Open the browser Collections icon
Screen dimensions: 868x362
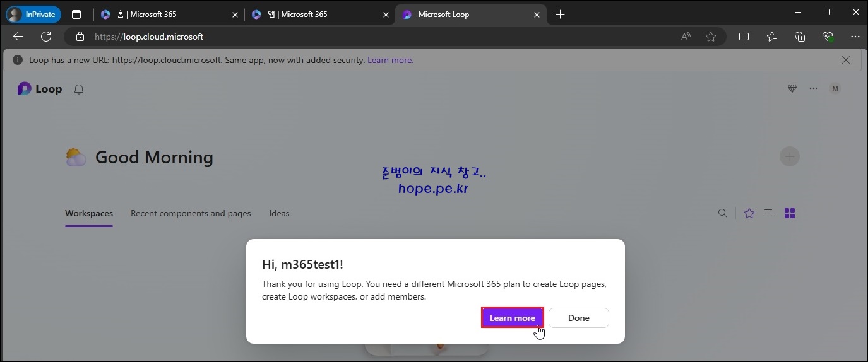[x=800, y=37]
